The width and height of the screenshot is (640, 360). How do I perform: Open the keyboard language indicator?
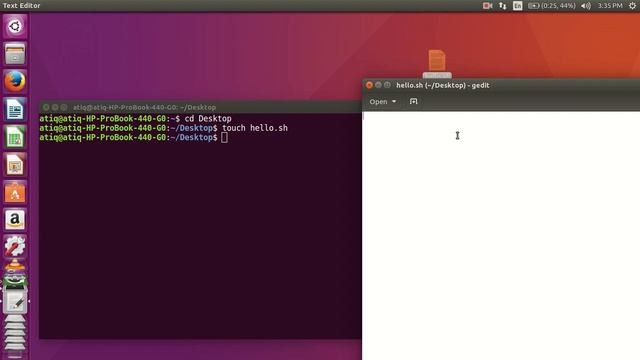[518, 6]
